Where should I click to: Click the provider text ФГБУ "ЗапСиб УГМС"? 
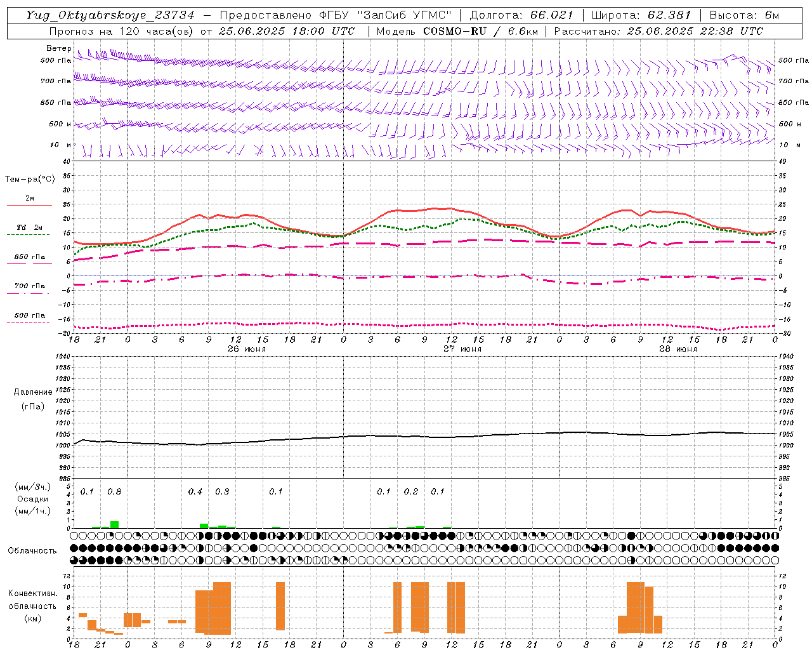tap(385, 15)
